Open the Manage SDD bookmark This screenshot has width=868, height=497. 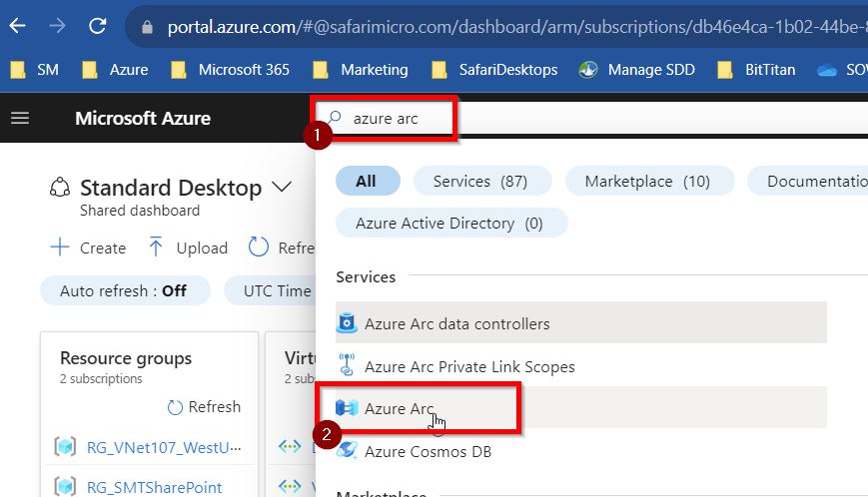coord(636,70)
